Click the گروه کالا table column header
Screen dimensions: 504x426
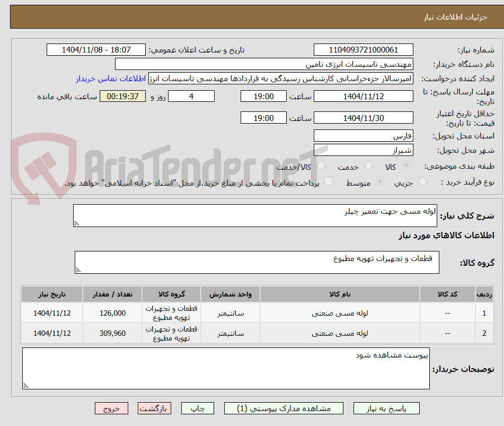(171, 294)
